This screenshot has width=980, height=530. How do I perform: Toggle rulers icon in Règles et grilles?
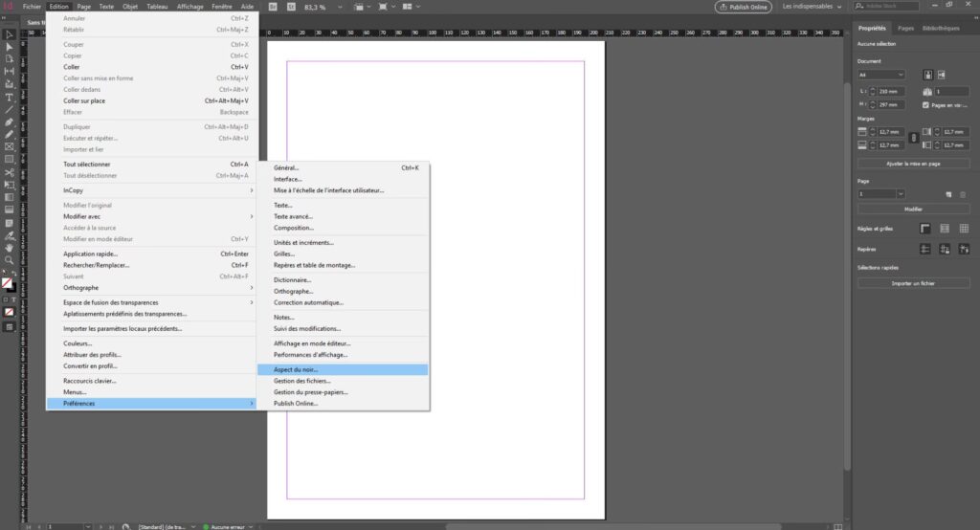pyautogui.click(x=925, y=228)
